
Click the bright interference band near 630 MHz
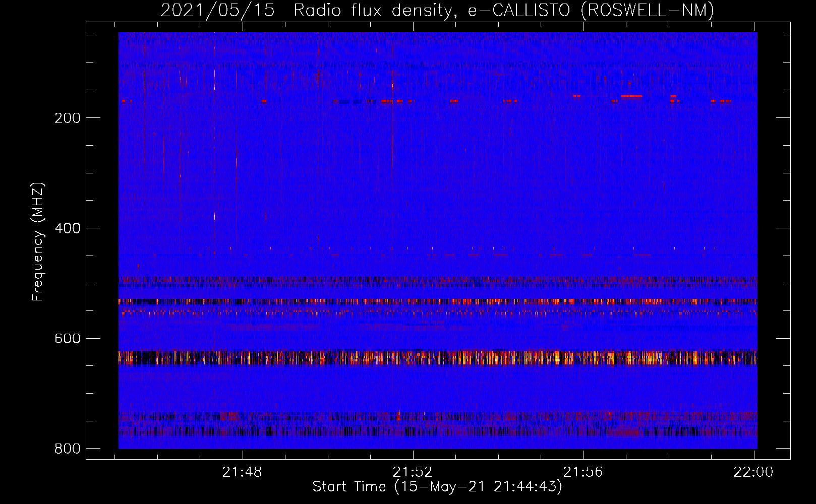(x=438, y=358)
